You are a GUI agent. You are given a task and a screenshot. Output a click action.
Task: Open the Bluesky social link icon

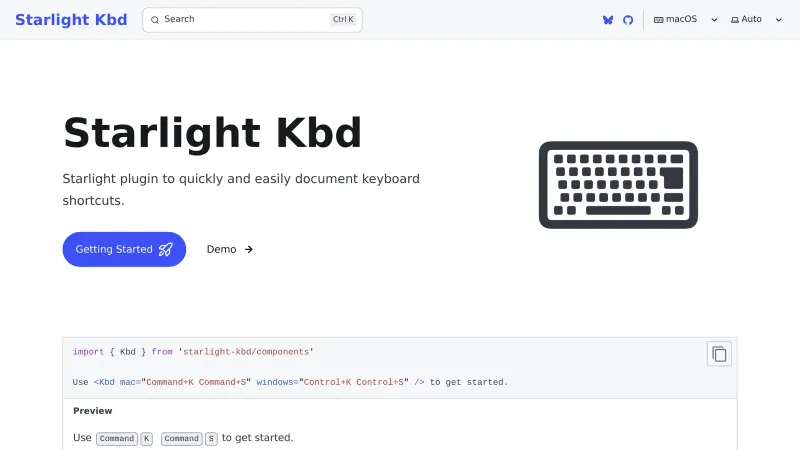[608, 20]
